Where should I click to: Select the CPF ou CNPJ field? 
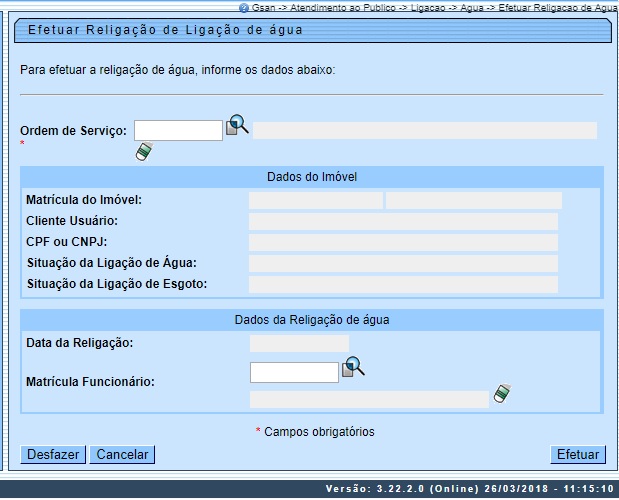point(403,242)
